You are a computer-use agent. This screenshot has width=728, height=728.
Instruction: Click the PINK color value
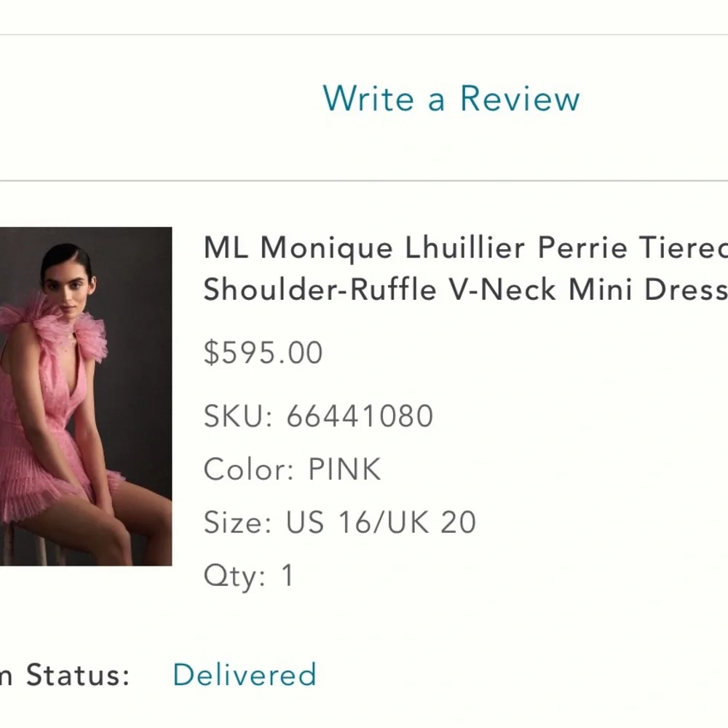pos(344,469)
